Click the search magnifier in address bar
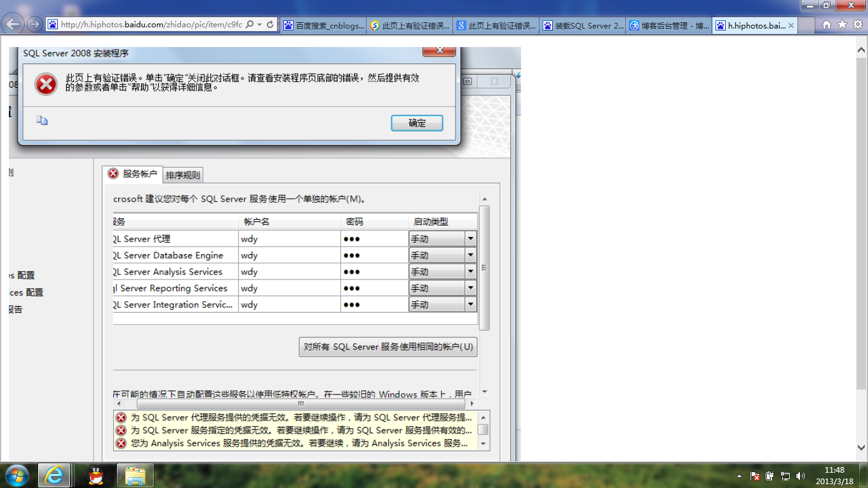 tap(248, 25)
